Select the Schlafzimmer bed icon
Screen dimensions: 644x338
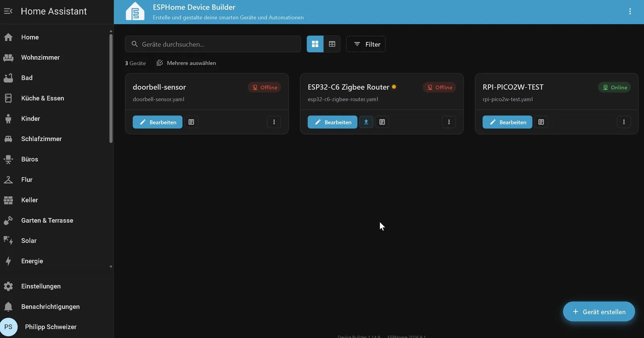pyautogui.click(x=8, y=139)
